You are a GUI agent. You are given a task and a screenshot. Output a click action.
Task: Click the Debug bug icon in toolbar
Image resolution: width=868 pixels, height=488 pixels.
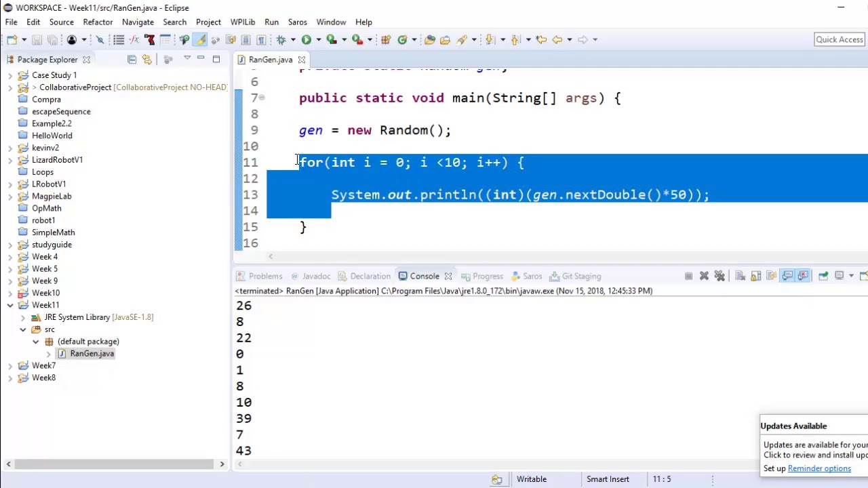pos(281,39)
